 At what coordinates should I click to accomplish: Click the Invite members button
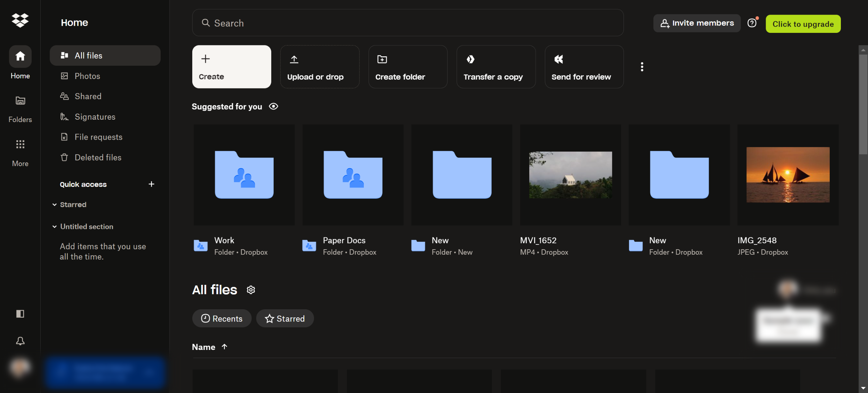click(x=697, y=23)
